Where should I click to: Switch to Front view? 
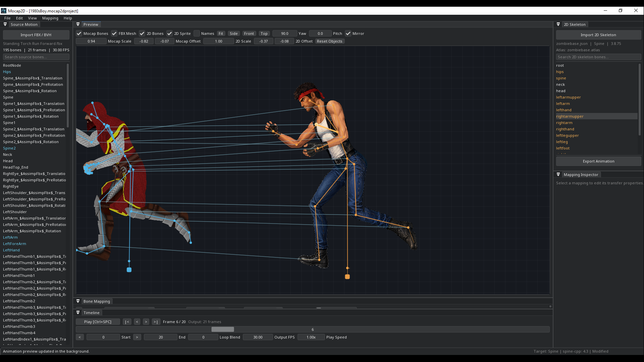249,34
